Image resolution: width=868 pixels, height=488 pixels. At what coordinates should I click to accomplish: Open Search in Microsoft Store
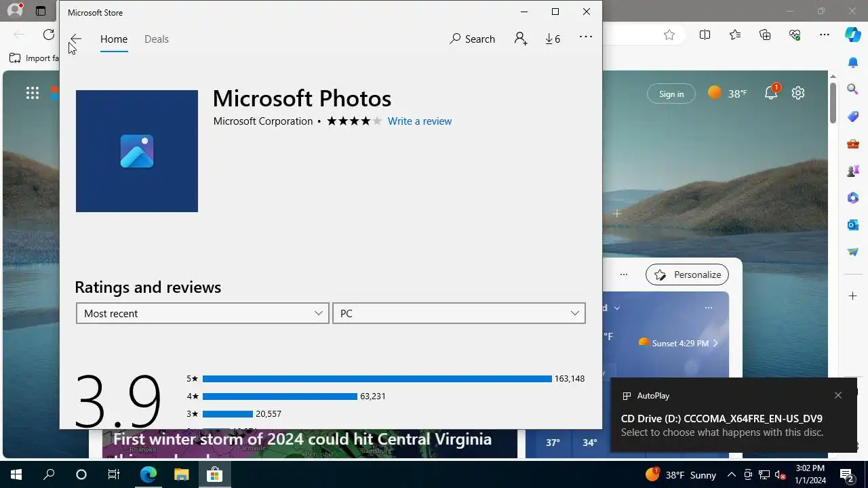473,39
